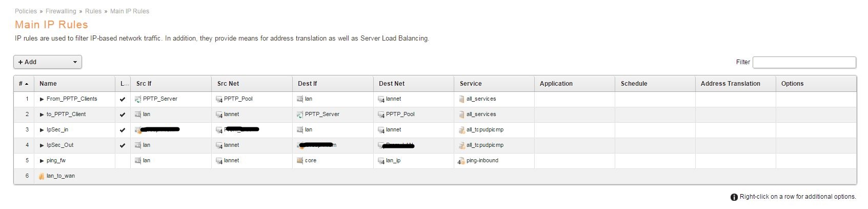Click the core destination interface icon in rule 5
The width and height of the screenshot is (868, 209).
pos(300,161)
